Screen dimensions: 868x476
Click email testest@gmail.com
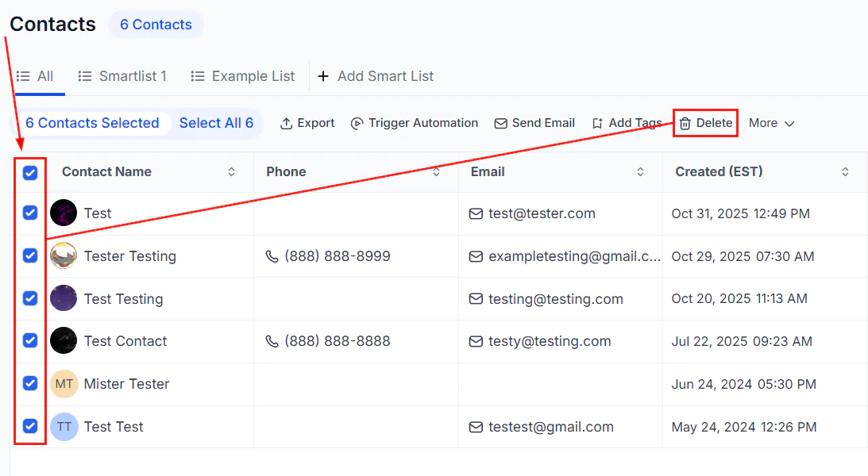click(x=551, y=427)
